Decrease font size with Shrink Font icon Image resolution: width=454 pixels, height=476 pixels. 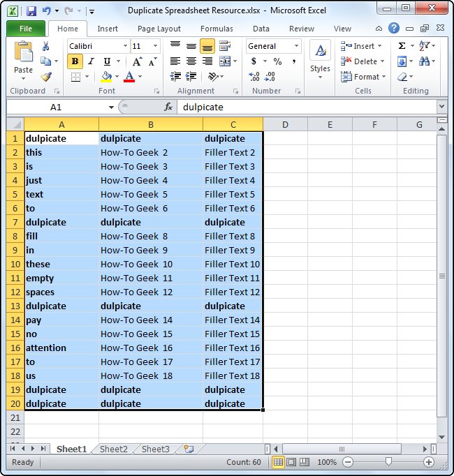(152, 61)
